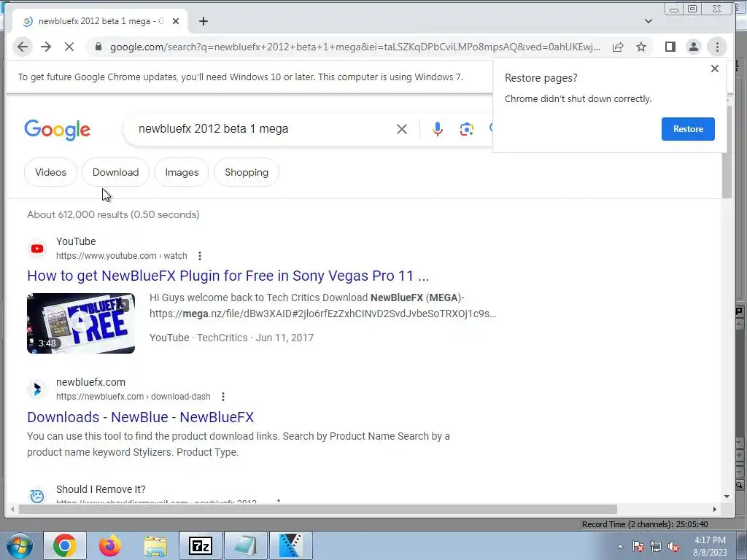Filter results by Download
Image resolution: width=747 pixels, height=560 pixels.
point(115,172)
